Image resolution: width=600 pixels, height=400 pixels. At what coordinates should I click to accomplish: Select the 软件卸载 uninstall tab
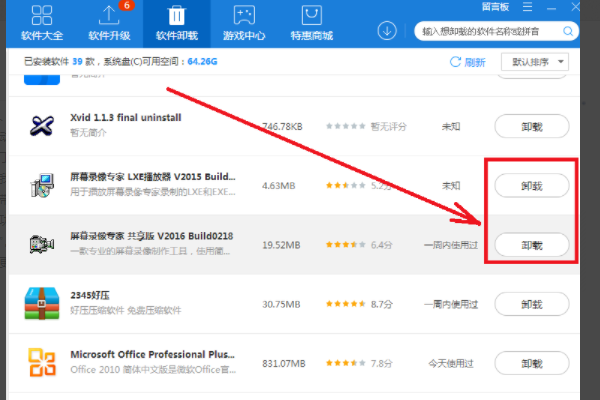[177, 23]
